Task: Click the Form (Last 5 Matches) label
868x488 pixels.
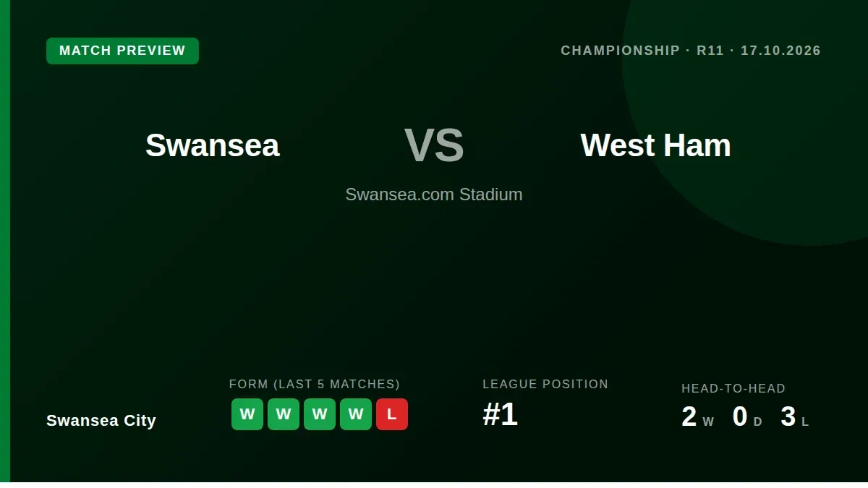Action: click(315, 384)
